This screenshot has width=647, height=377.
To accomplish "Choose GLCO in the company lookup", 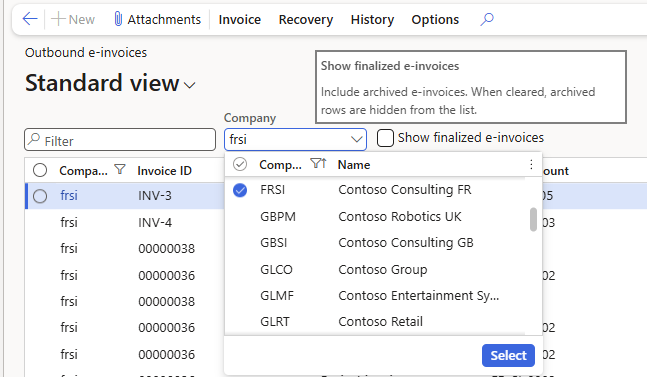I will click(276, 269).
